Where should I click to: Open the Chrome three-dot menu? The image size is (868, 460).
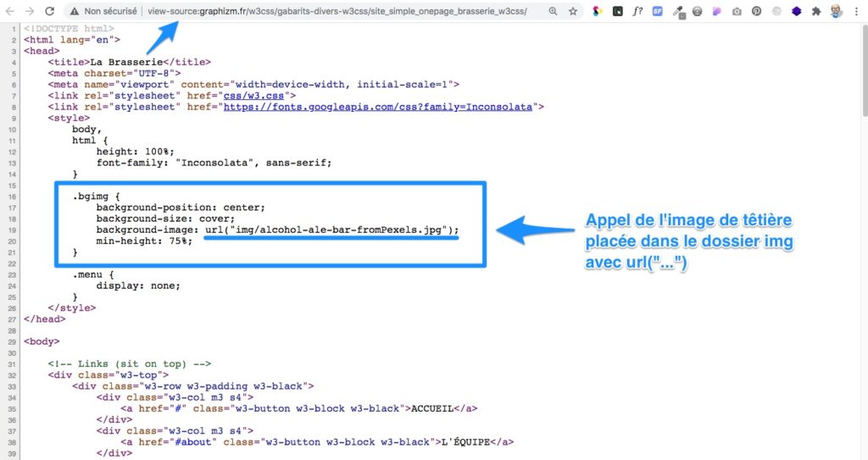pos(856,11)
